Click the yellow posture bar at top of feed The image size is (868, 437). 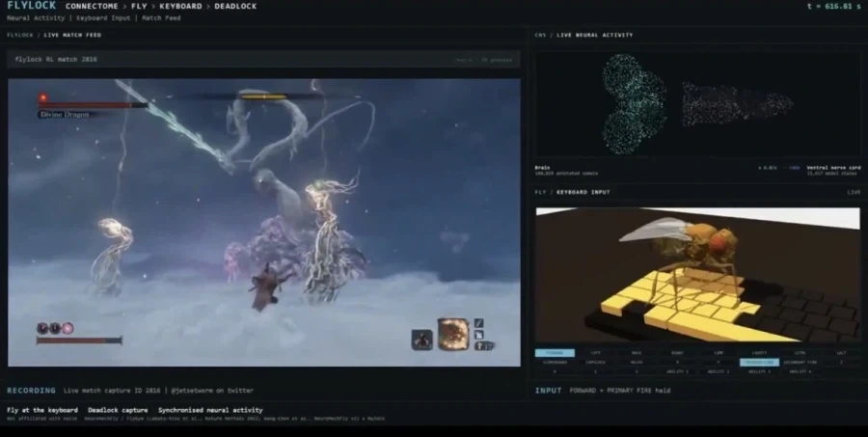pos(264,96)
